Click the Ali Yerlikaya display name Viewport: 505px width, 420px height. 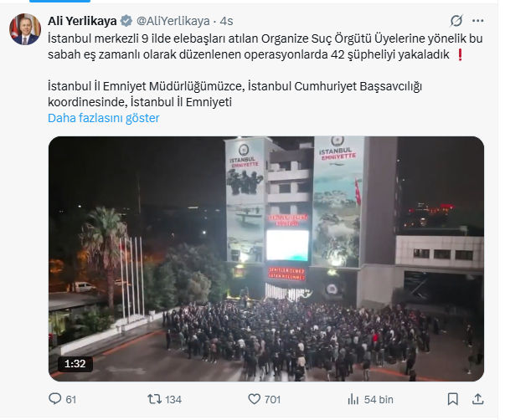click(x=82, y=21)
